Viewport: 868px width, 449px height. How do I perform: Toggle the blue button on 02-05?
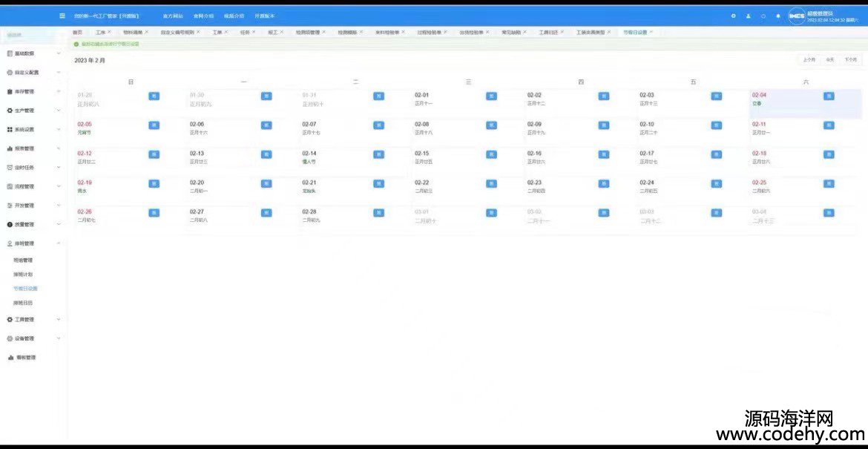pos(154,125)
